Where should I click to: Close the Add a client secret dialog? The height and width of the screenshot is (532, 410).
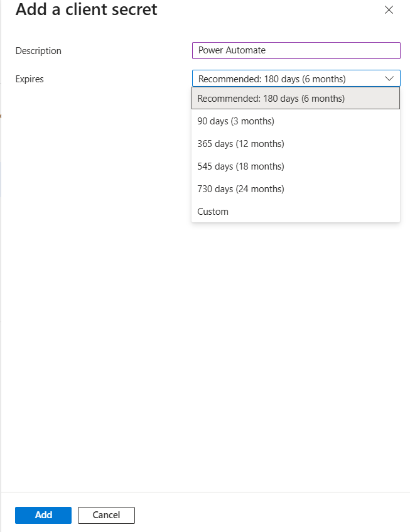point(389,10)
